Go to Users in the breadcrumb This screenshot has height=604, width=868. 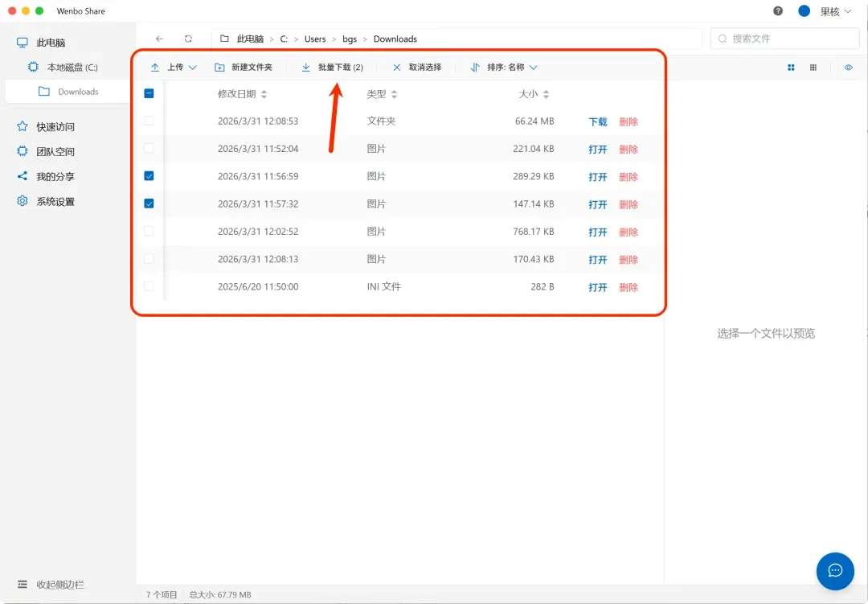(315, 39)
